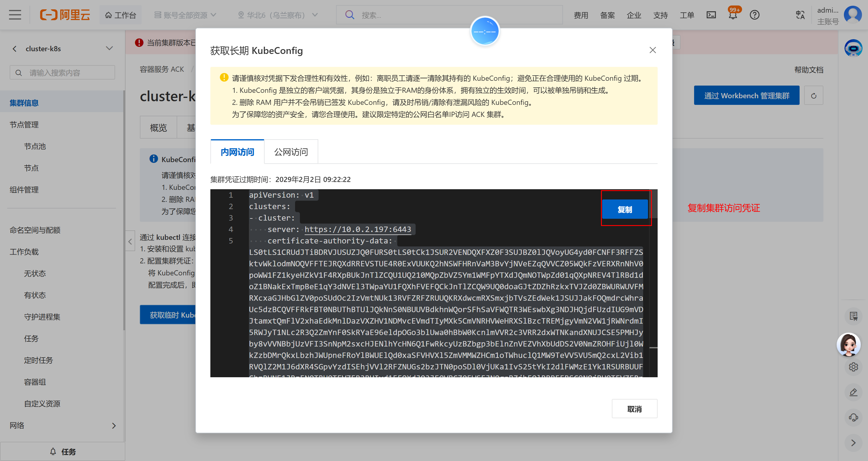Screen dimensions: 868x461
Task: Open the right-rail customer support headset
Action: click(x=853, y=418)
